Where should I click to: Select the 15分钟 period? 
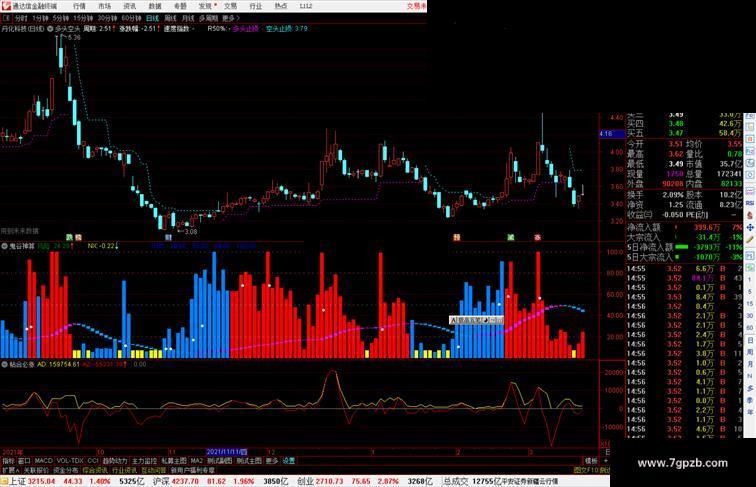(83, 18)
